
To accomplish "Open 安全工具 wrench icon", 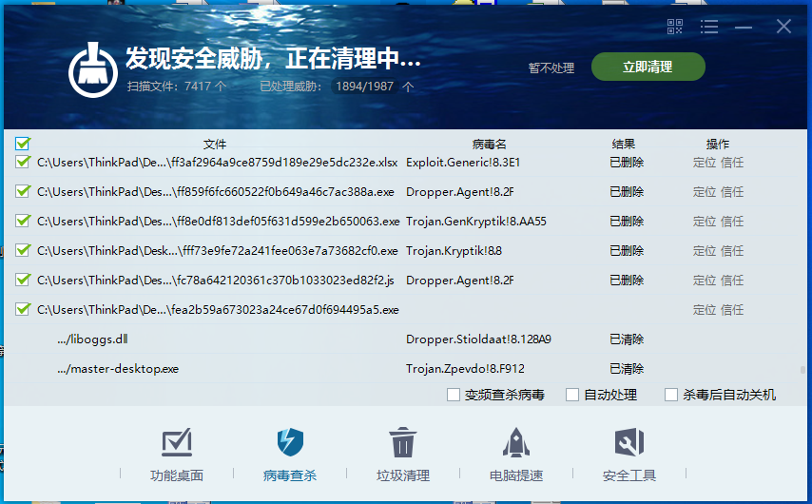I will pos(629,442).
